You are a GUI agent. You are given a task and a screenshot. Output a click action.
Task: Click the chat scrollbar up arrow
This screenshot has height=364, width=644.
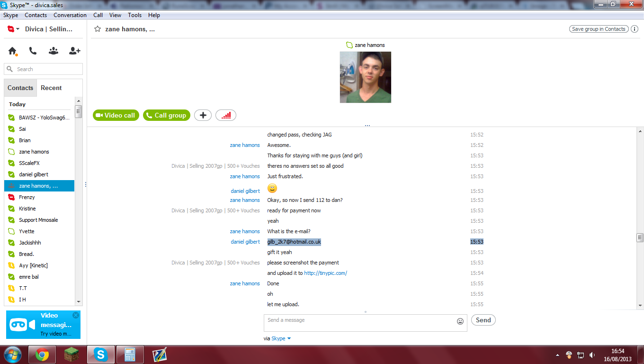pos(640,131)
